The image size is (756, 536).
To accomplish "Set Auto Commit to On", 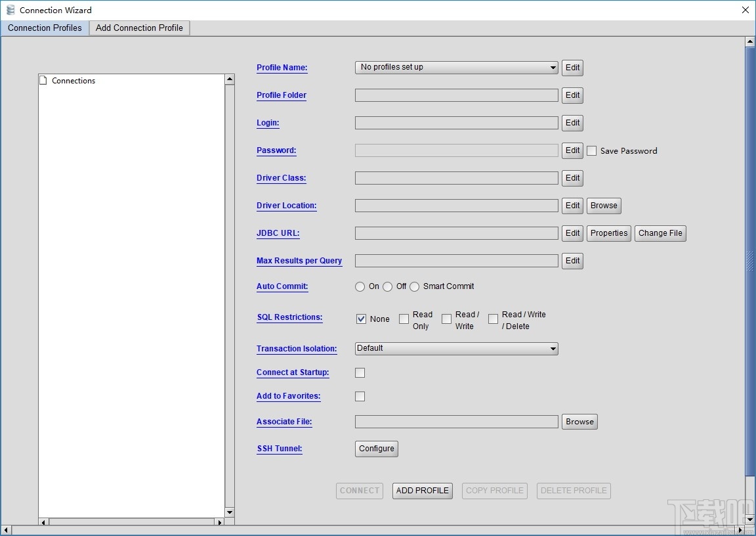I will pyautogui.click(x=360, y=286).
